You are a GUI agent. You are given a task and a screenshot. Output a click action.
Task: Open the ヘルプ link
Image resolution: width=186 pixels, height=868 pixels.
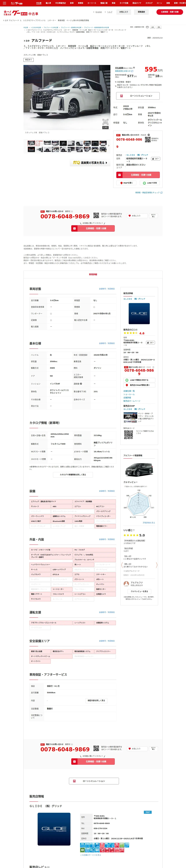pyautogui.click(x=110, y=12)
